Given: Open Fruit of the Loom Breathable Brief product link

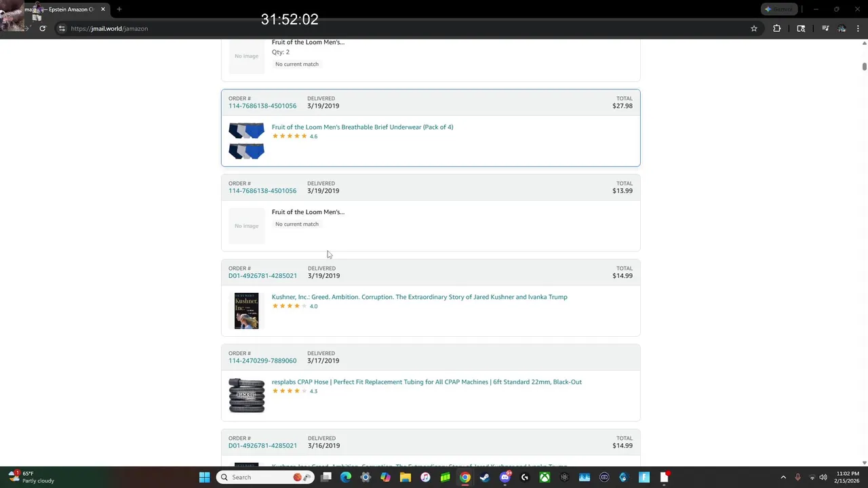Looking at the screenshot, I should point(362,127).
